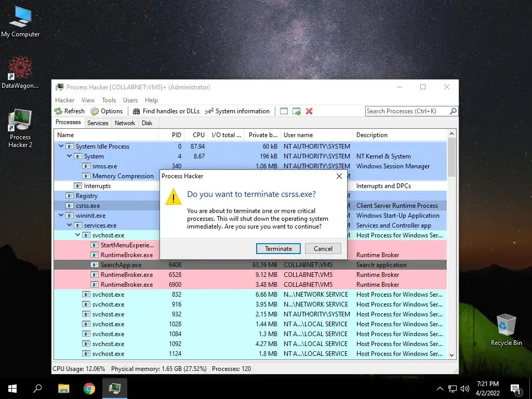Click Cancel in the dialog
Image resolution: width=532 pixels, height=399 pixels.
(323, 249)
